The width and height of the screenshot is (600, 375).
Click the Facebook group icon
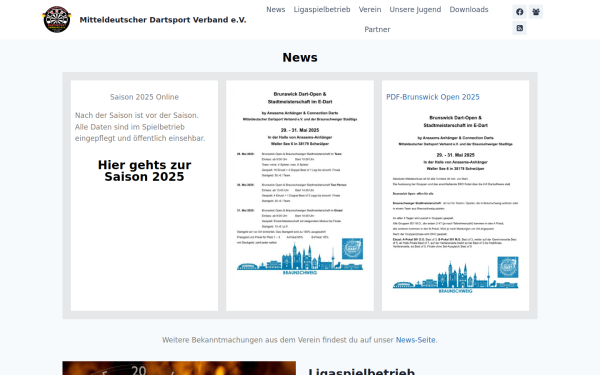coord(536,12)
